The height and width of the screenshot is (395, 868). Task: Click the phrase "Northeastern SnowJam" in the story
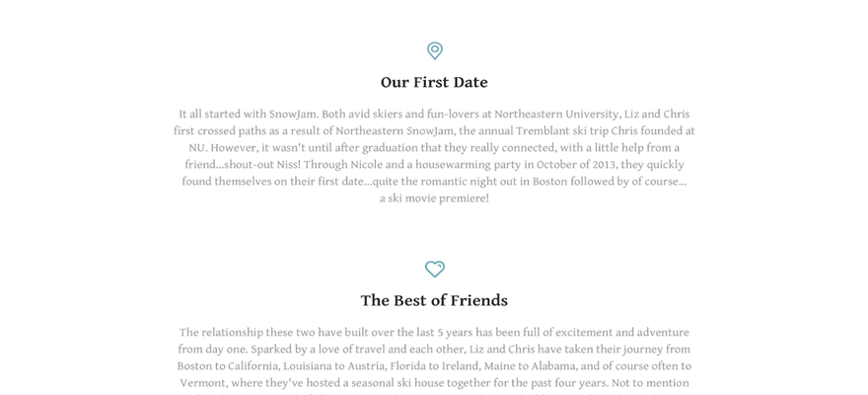(396, 131)
